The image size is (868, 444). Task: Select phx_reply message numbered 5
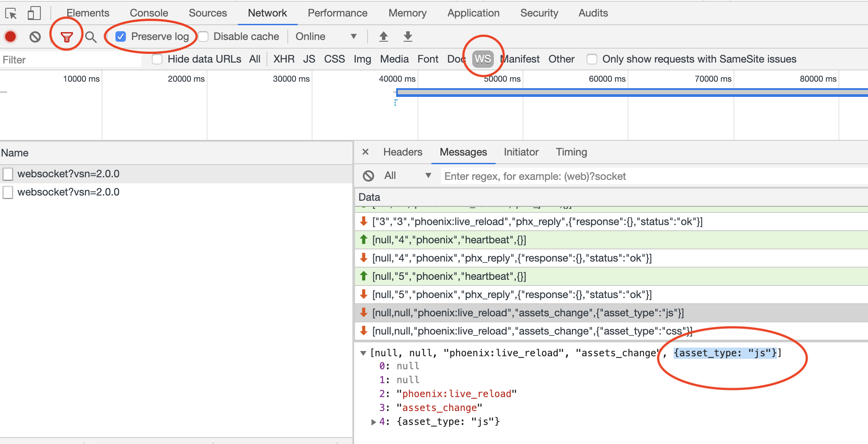click(x=611, y=295)
